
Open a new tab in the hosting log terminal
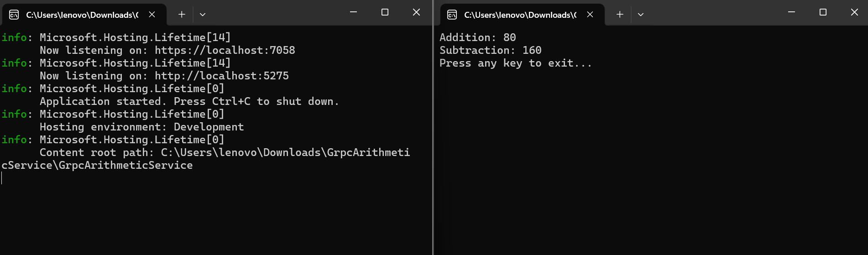coord(182,15)
